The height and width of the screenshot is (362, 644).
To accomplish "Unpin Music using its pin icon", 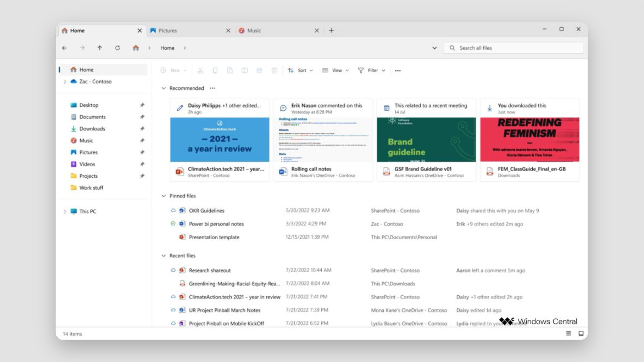I will pyautogui.click(x=142, y=140).
